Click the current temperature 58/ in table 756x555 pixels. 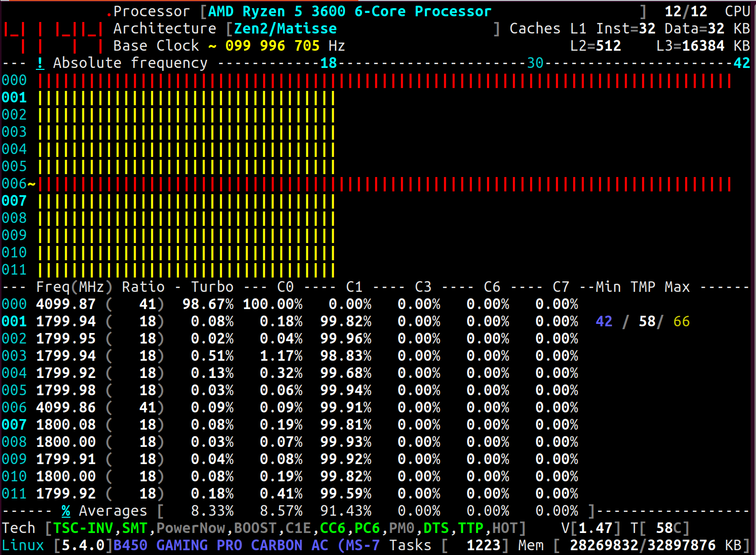[651, 322]
